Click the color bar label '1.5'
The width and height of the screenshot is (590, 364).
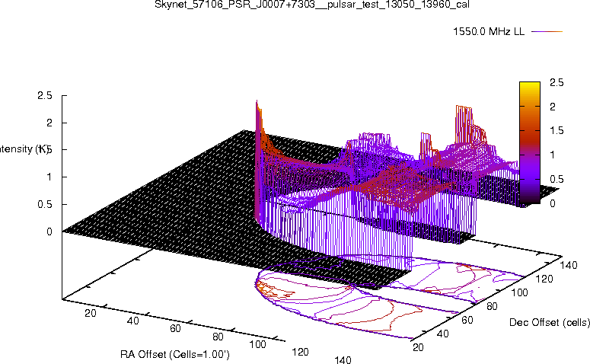point(557,131)
